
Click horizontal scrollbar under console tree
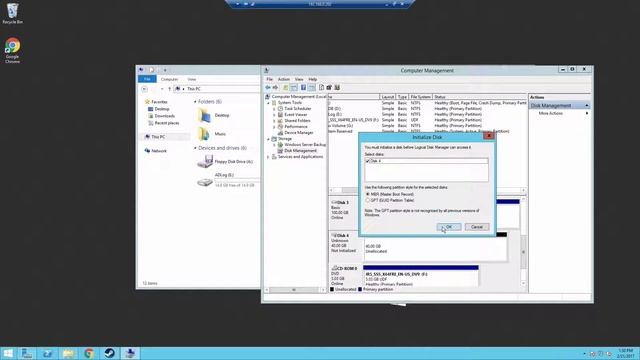(294, 290)
